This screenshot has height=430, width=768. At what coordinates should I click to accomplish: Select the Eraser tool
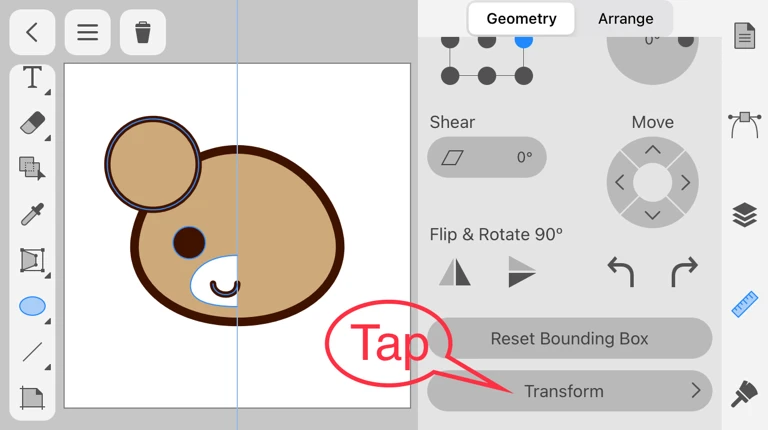tap(32, 123)
